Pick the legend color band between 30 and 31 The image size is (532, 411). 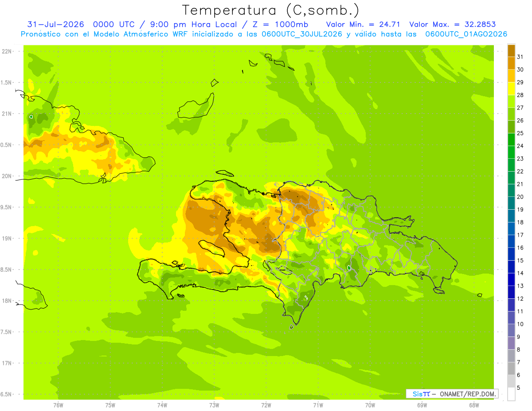click(511, 63)
